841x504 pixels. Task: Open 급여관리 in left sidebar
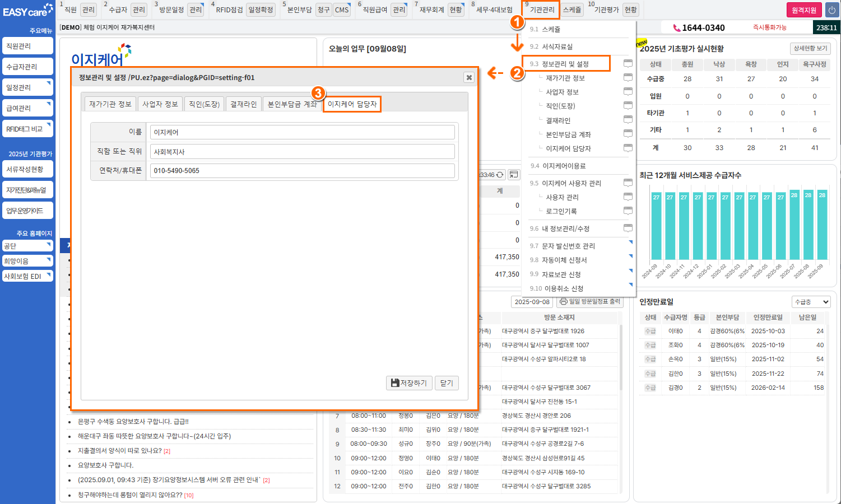[x=27, y=108]
